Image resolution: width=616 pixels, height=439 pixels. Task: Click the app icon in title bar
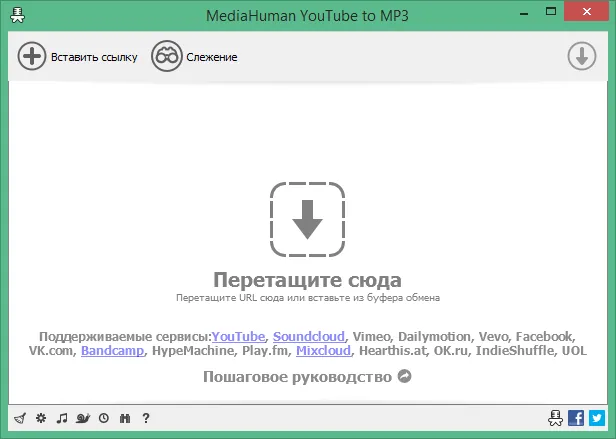tap(17, 15)
